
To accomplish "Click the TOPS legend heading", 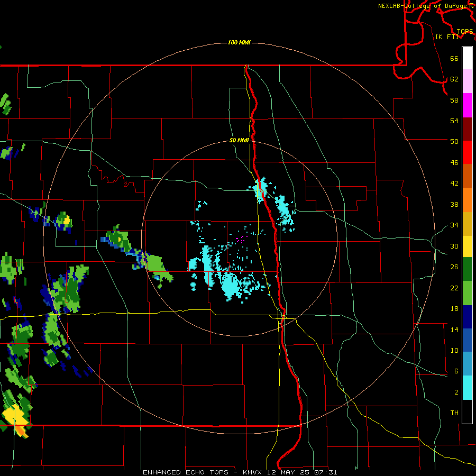I will [465, 31].
